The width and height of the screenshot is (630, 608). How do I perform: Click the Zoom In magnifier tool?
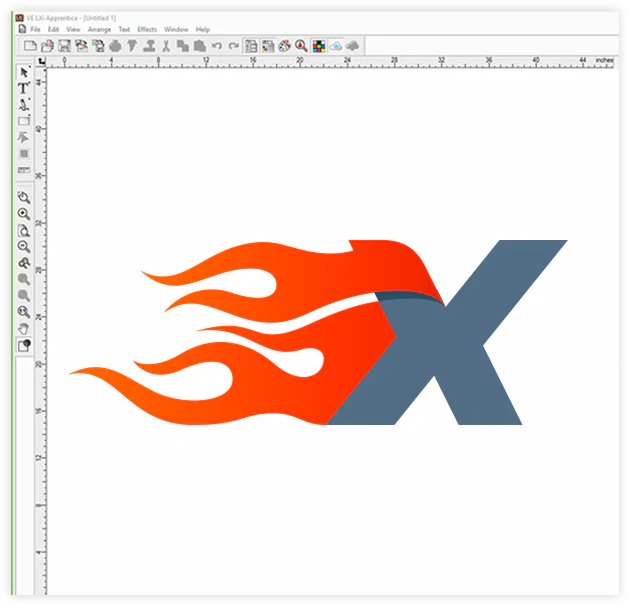[x=24, y=214]
